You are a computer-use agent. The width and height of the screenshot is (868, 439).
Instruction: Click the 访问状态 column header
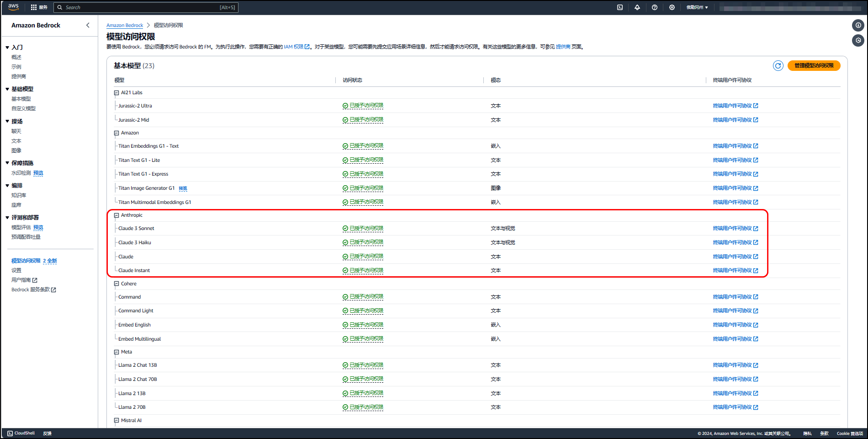pyautogui.click(x=352, y=80)
